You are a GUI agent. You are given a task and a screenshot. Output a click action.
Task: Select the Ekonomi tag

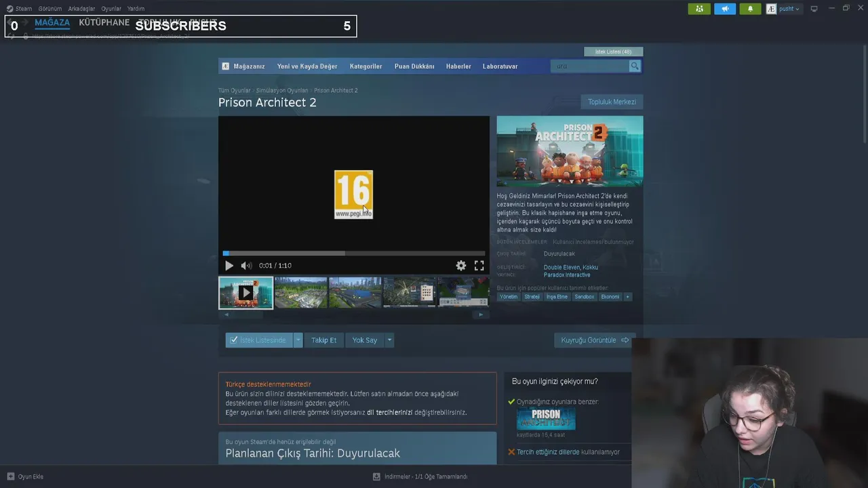610,297
